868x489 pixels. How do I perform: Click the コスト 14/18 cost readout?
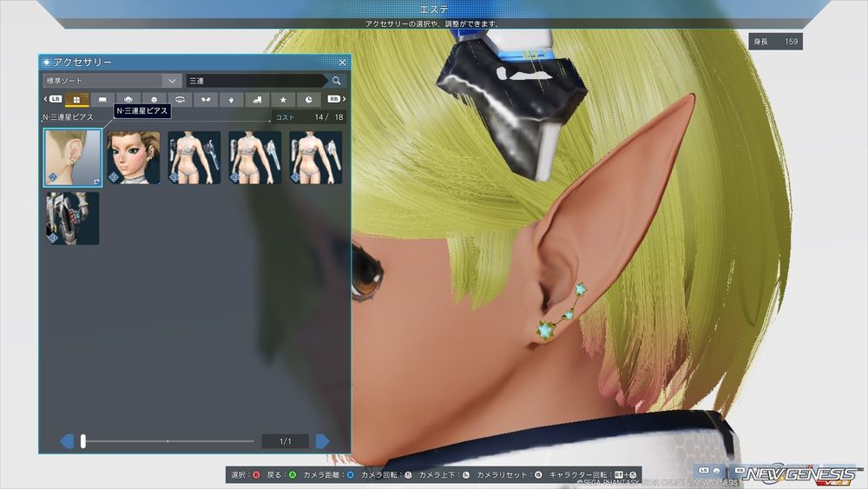click(x=309, y=117)
